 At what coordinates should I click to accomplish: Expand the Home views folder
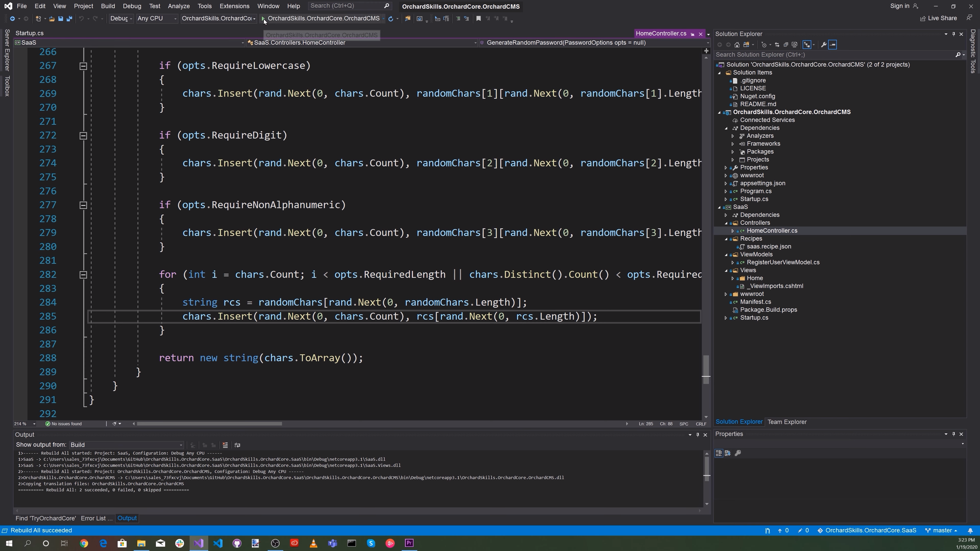(x=733, y=278)
